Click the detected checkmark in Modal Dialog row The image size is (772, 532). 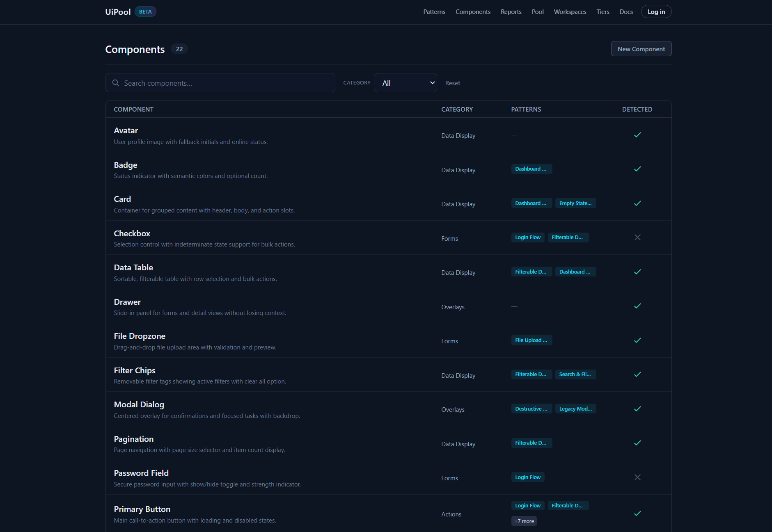point(637,409)
